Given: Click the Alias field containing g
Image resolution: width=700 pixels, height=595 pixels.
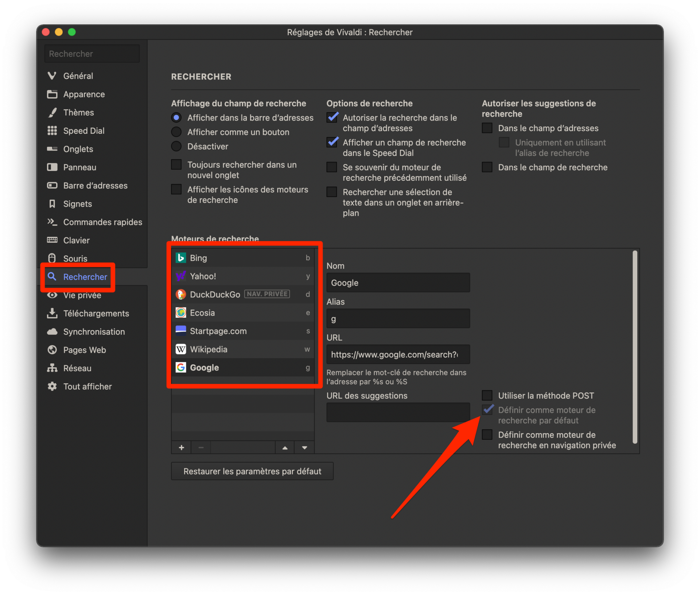Looking at the screenshot, I should [398, 318].
